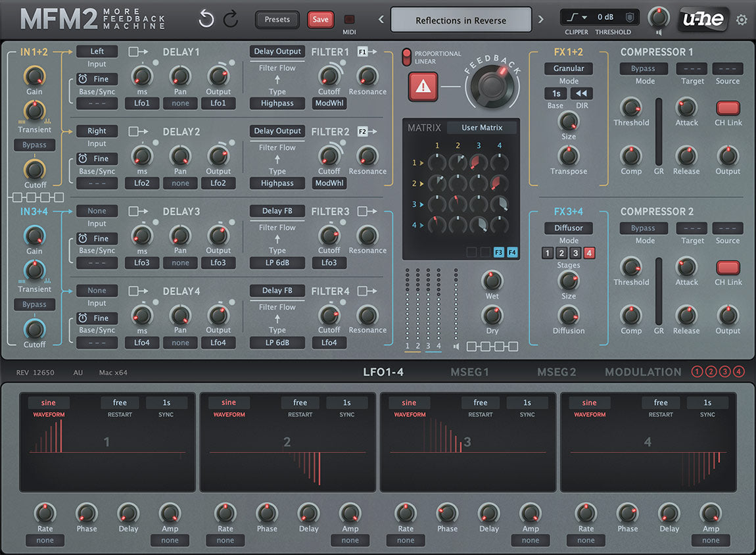The image size is (756, 555).
Task: Click the preset name Reflections in Reverse
Action: (x=461, y=20)
